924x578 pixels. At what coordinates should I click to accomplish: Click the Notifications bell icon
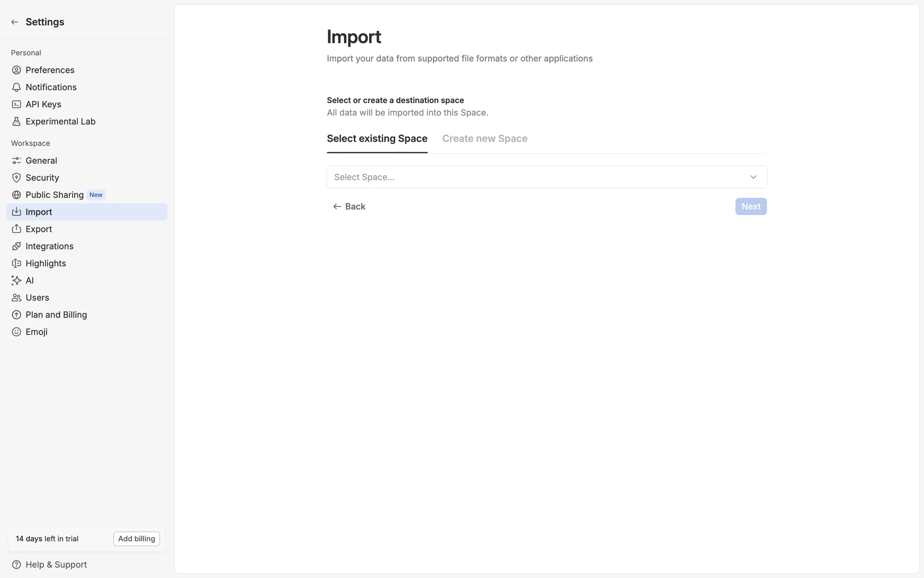click(x=16, y=87)
